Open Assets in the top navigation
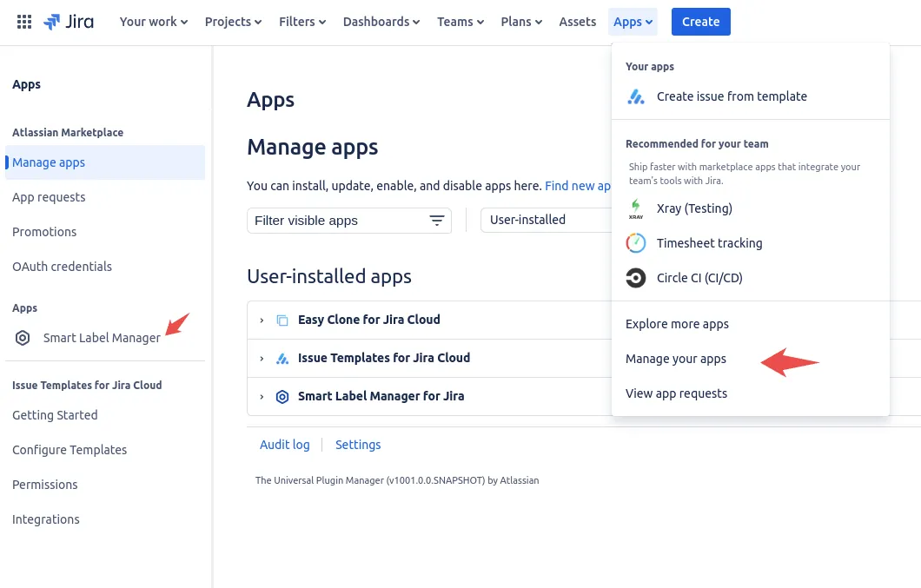921x588 pixels. 578,22
